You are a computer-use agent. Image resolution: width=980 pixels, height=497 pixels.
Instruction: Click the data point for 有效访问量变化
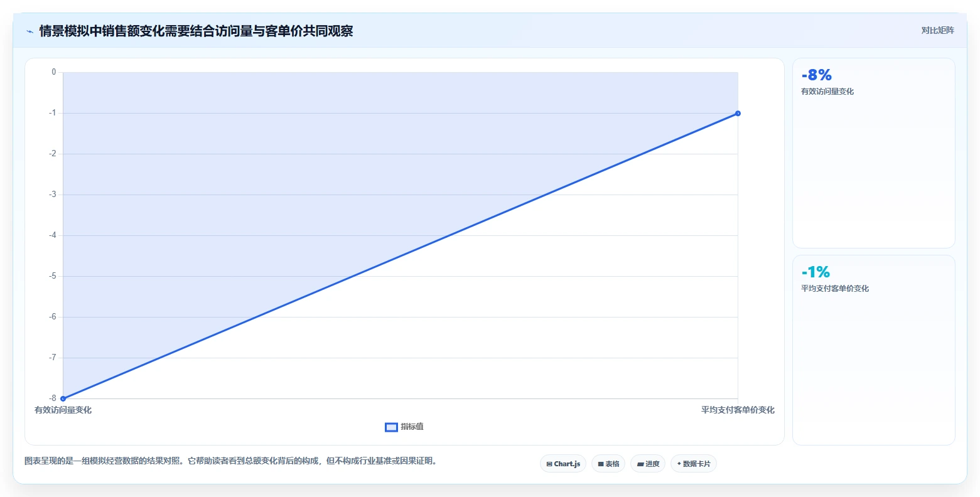pyautogui.click(x=63, y=398)
